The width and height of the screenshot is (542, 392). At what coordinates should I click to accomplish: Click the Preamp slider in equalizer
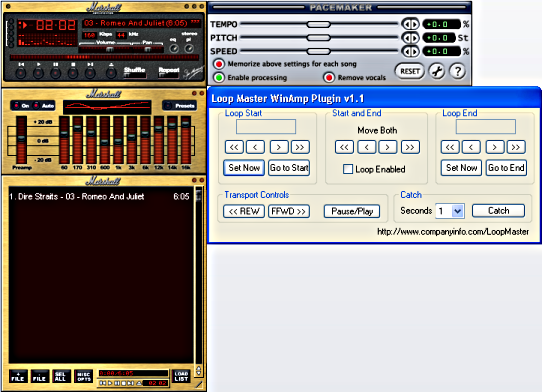coord(21,140)
